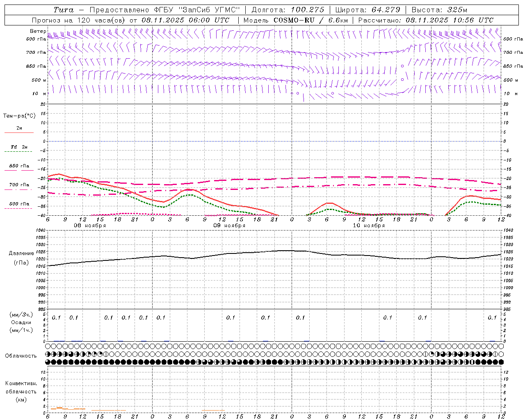Click the station name "Tura" in the header
This screenshot has width=525, height=420.
(x=64, y=10)
